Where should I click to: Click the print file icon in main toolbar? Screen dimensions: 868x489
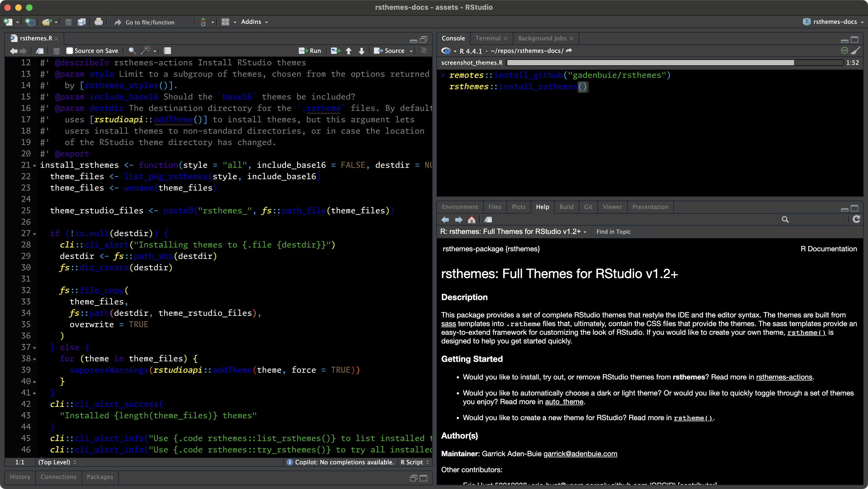coord(98,22)
